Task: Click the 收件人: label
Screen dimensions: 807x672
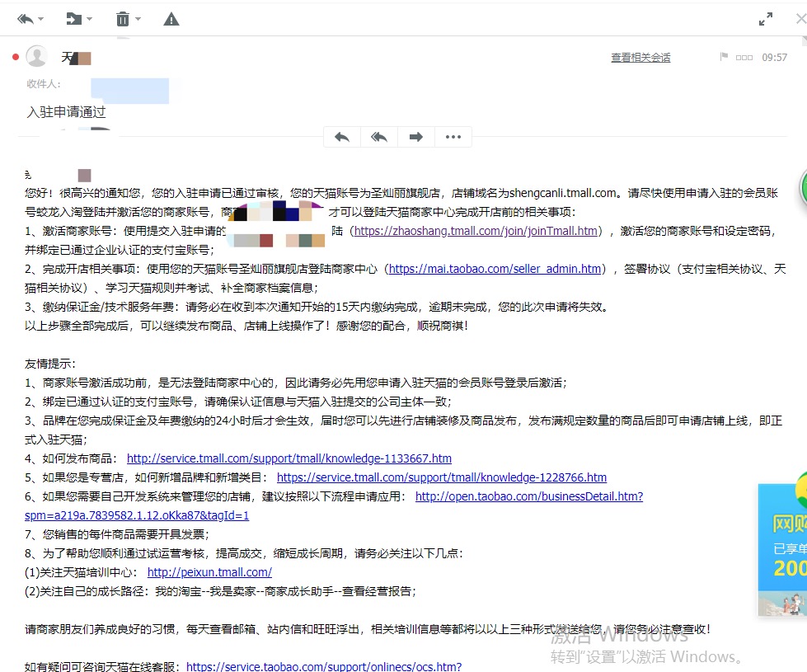Action: (44, 84)
